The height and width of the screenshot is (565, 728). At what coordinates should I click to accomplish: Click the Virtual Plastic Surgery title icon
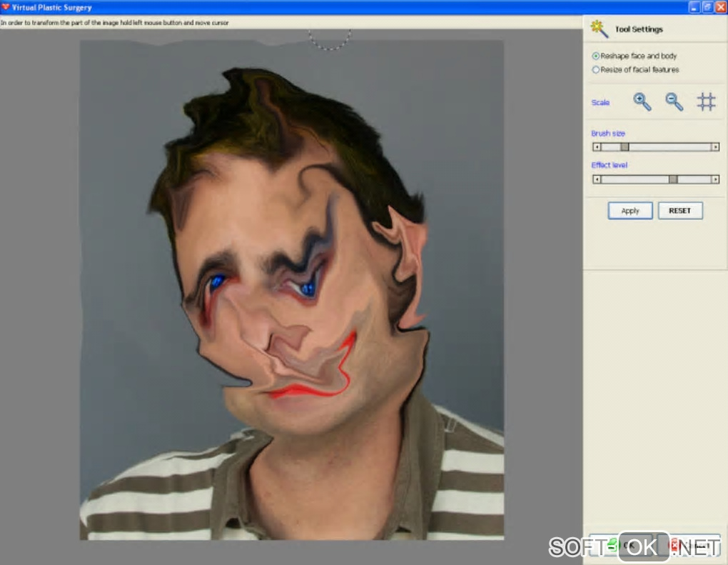pyautogui.click(x=6, y=7)
